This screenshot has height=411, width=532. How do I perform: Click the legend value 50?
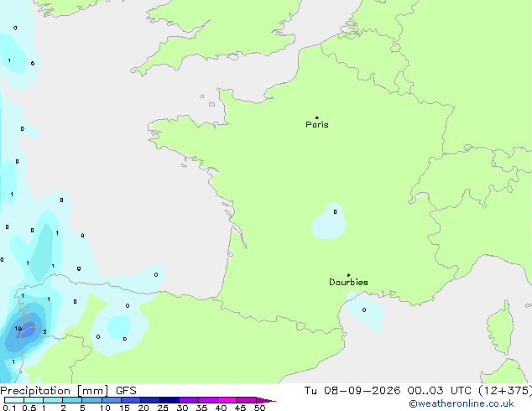(259, 408)
